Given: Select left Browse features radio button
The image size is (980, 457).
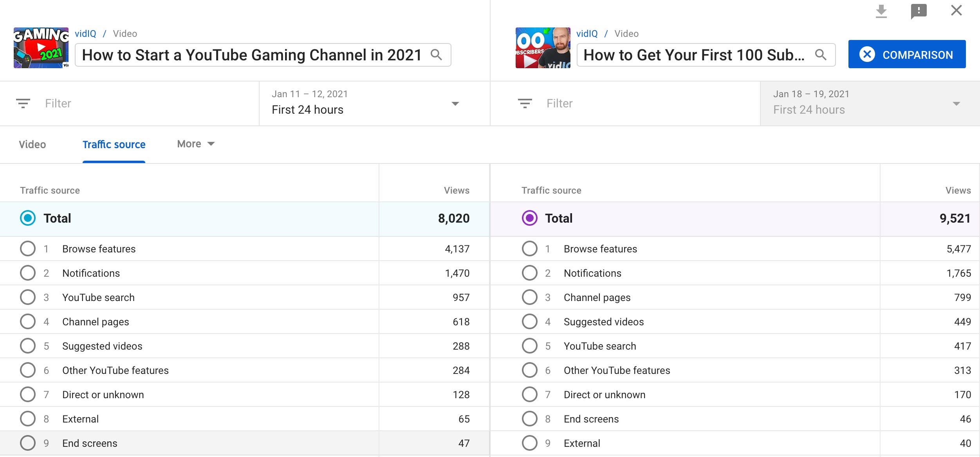Looking at the screenshot, I should pos(27,248).
